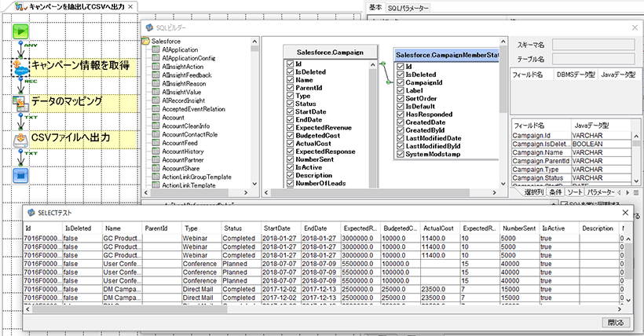The height and width of the screenshot is (336, 644).
Task: Click the SQLビルダー title icon
Action: pyautogui.click(x=149, y=28)
